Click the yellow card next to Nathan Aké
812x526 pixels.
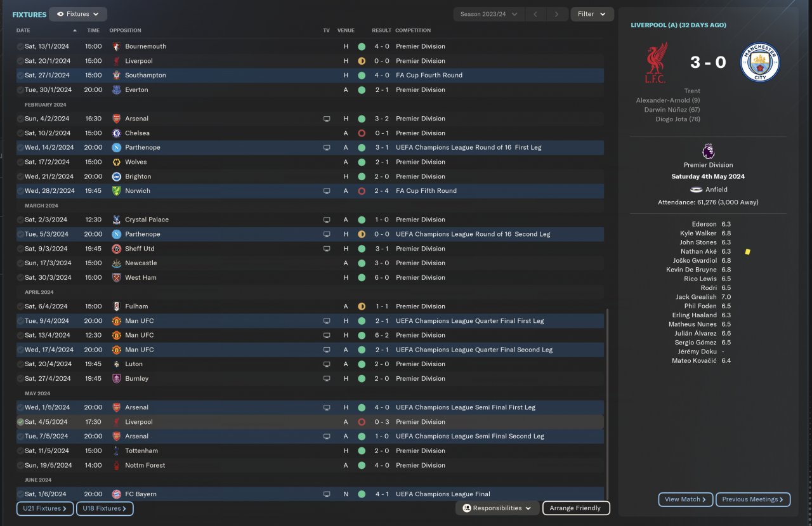click(748, 251)
